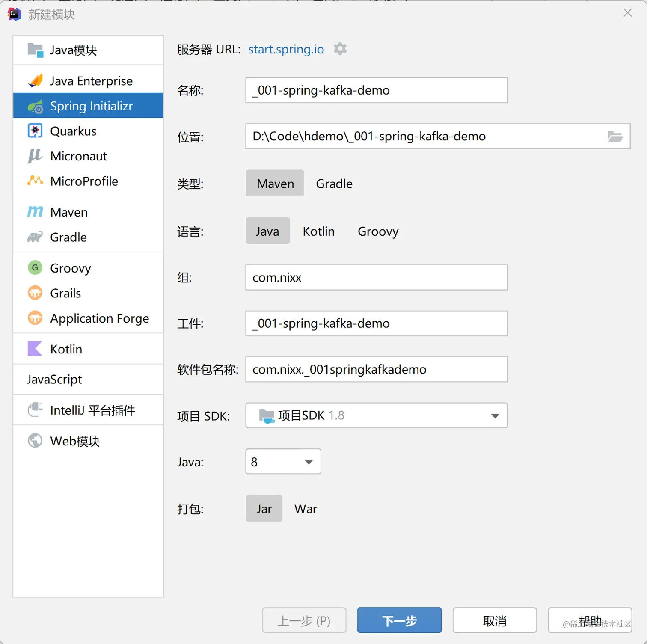Pick Micronaut label in module list
The width and height of the screenshot is (647, 644).
tap(79, 156)
